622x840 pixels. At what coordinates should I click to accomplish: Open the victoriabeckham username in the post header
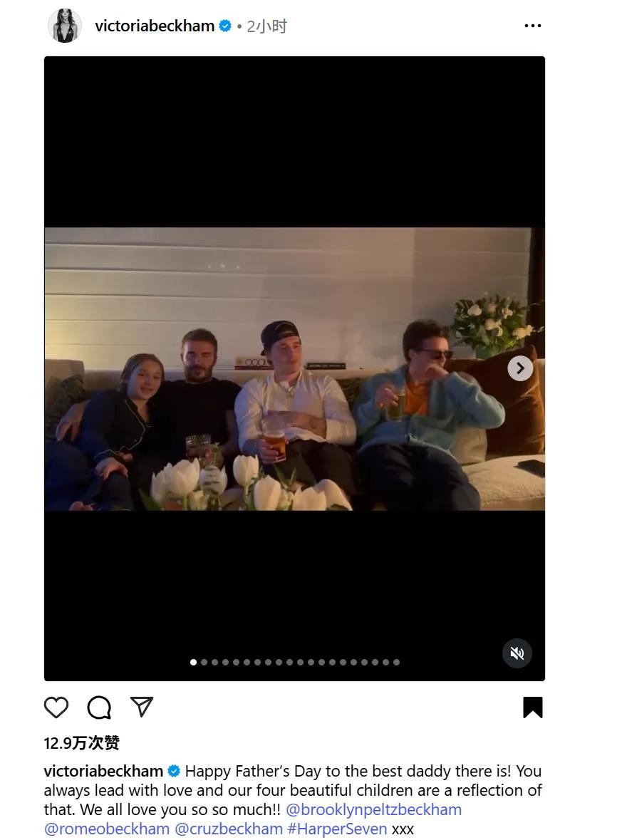tap(155, 26)
